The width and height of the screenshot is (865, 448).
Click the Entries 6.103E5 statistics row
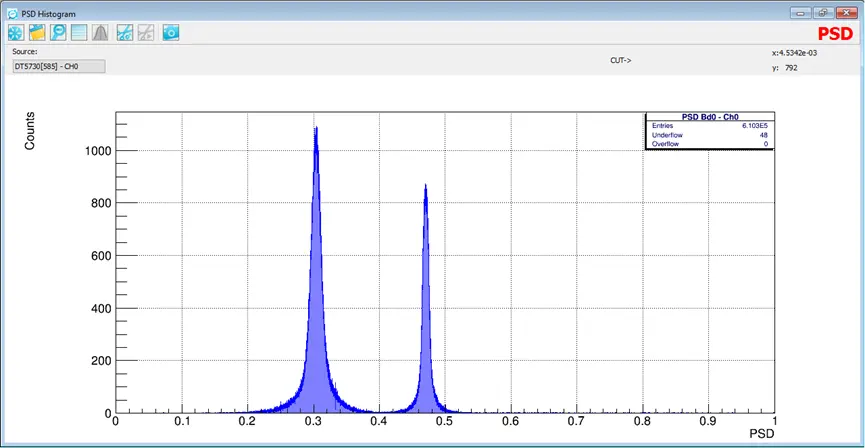pos(710,126)
